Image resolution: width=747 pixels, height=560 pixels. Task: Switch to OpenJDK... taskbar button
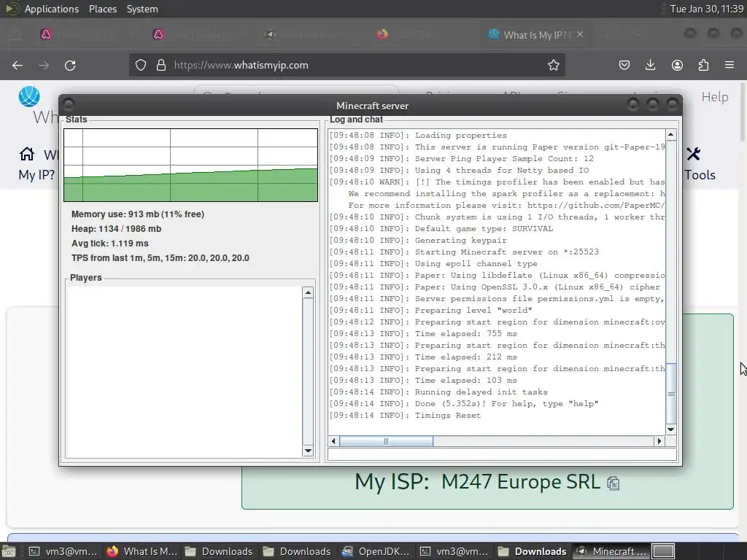pos(376,551)
